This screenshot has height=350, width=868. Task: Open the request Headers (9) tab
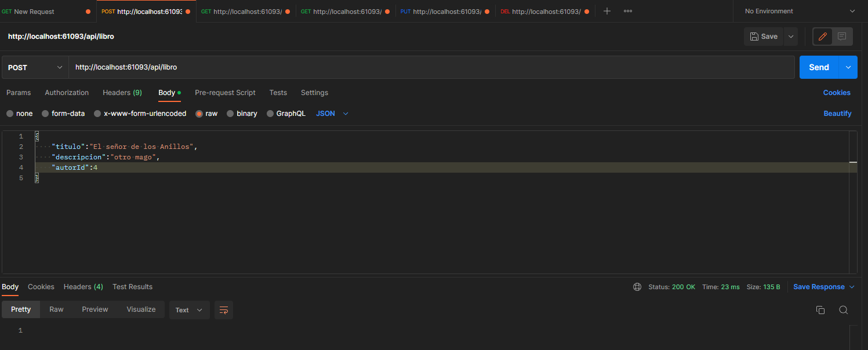pyautogui.click(x=122, y=93)
